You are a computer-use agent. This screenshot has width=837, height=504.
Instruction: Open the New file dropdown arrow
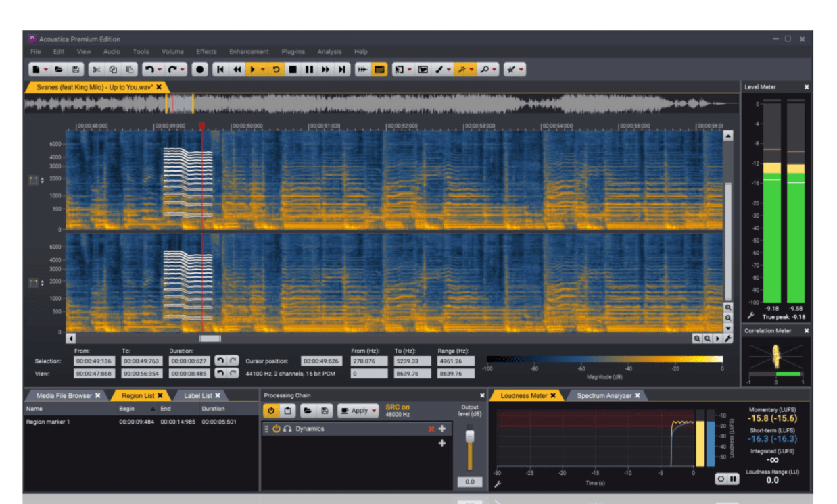point(46,69)
